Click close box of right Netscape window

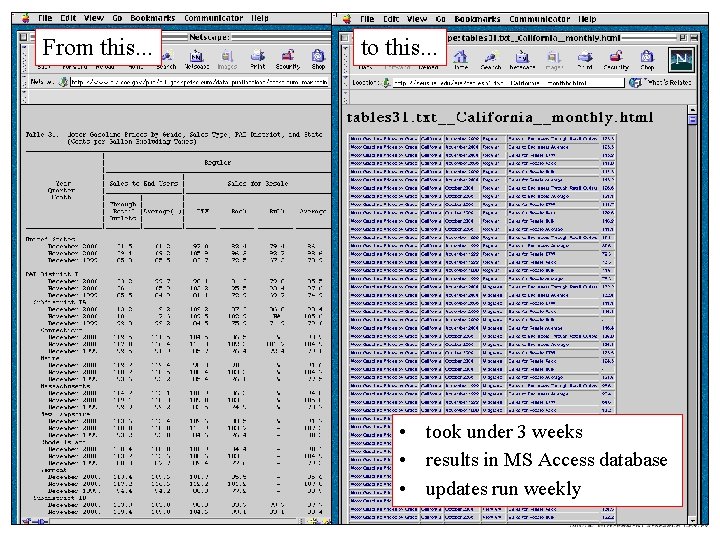click(344, 37)
